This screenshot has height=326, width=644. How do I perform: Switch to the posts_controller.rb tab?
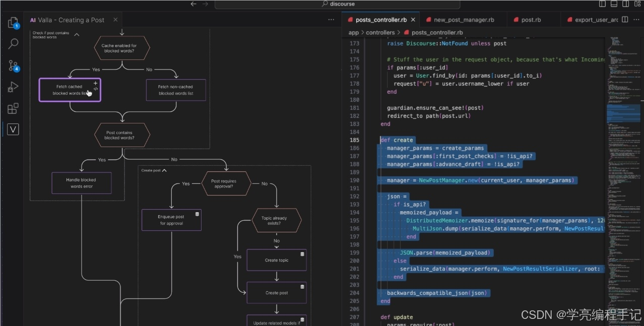381,20
